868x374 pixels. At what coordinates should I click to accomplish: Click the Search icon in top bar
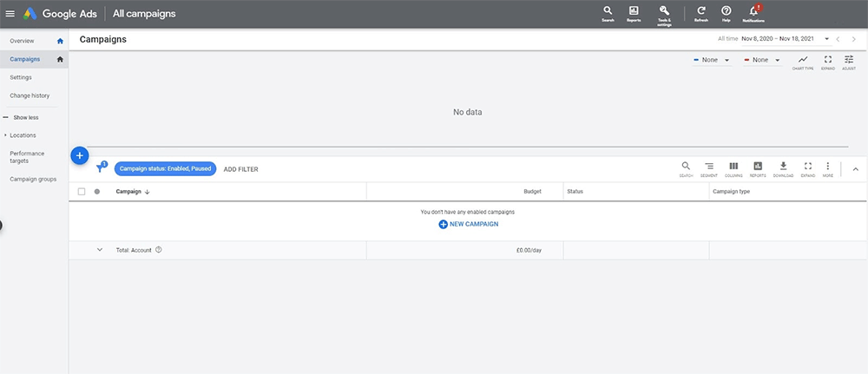tap(608, 12)
